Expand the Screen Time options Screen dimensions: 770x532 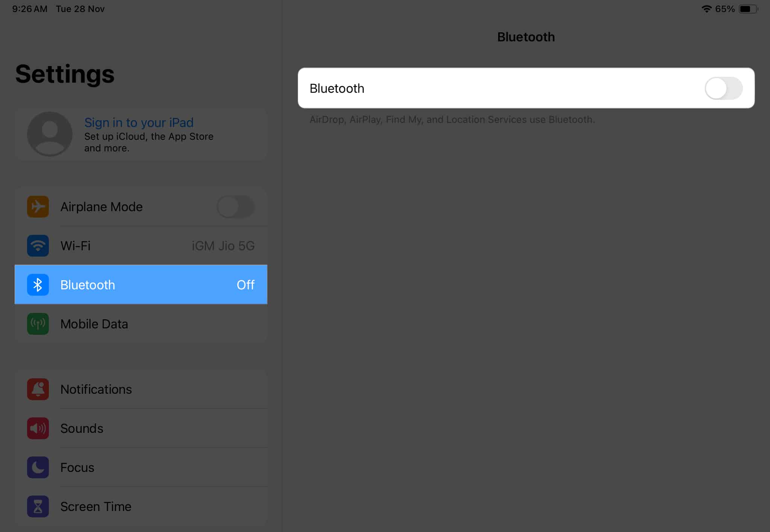pos(95,506)
